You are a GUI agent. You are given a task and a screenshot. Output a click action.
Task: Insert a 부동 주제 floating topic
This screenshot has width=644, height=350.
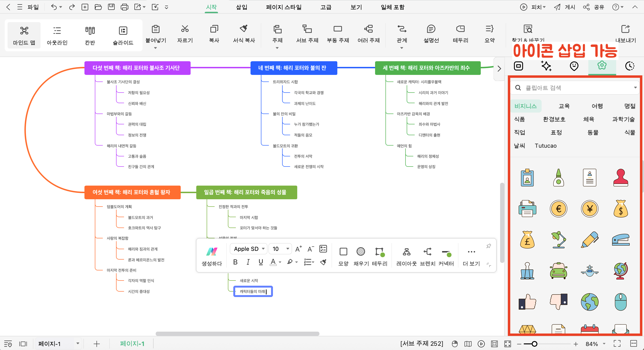click(338, 29)
